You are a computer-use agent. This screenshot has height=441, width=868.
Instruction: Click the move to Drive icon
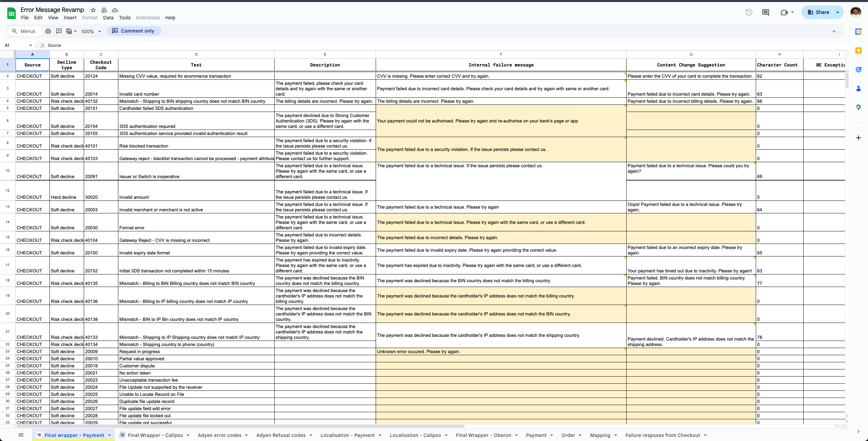104,10
